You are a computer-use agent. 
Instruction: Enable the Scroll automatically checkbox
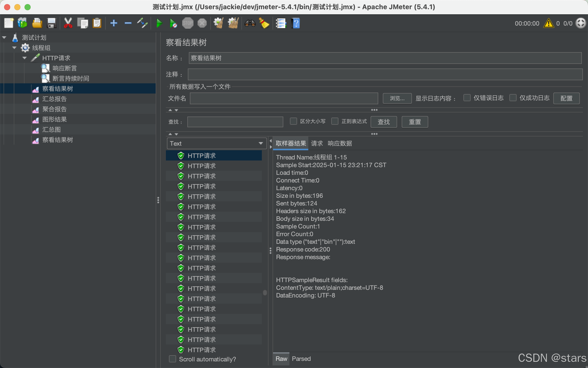click(x=173, y=359)
